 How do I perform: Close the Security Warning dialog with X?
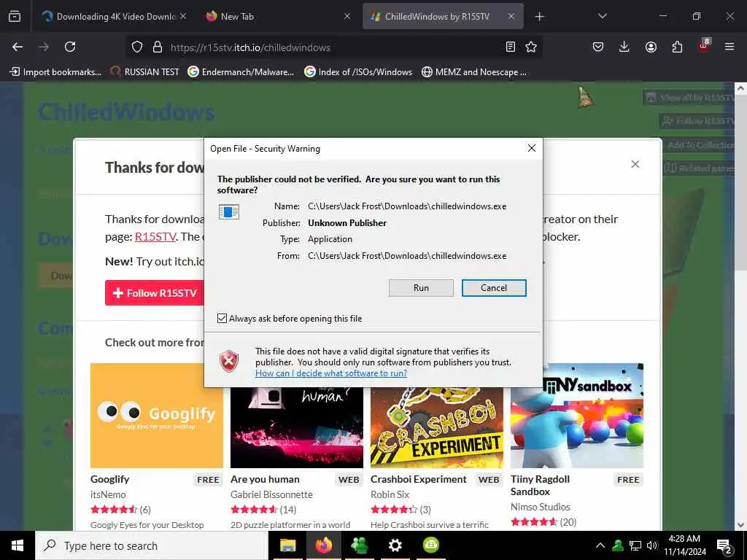click(532, 148)
